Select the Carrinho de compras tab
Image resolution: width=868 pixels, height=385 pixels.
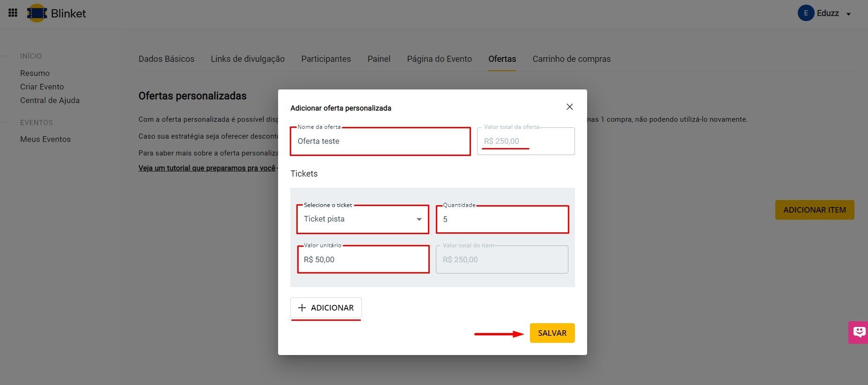[x=571, y=59]
